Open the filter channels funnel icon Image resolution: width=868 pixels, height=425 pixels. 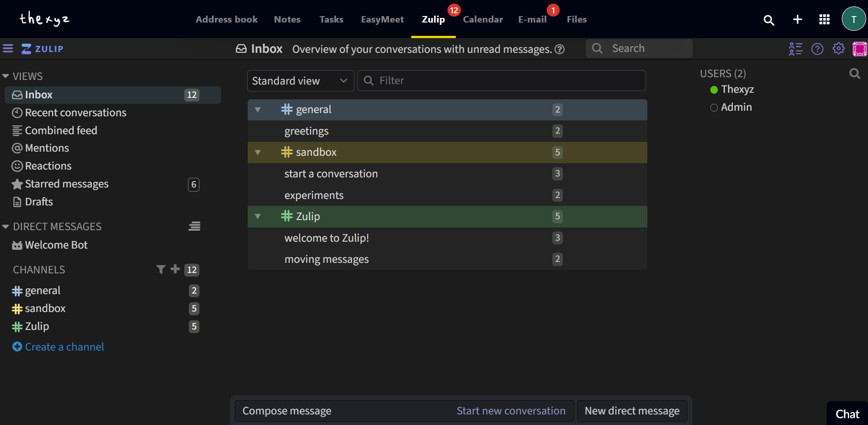coord(160,270)
